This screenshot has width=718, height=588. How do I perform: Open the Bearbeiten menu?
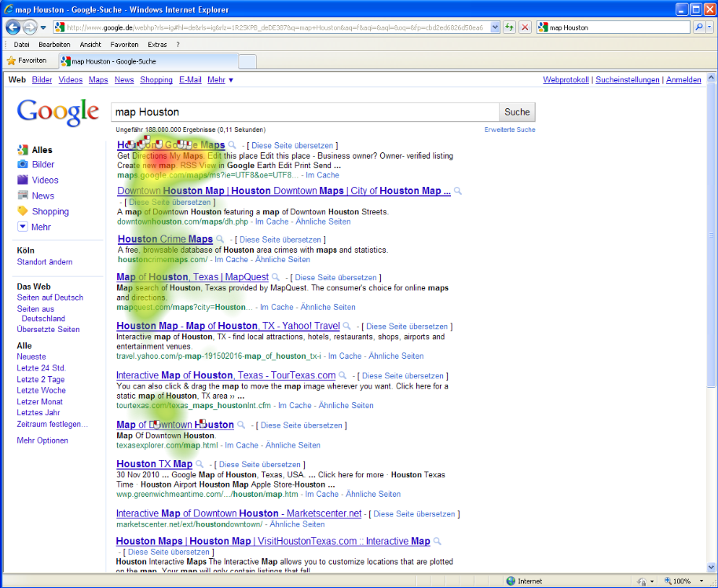54,45
